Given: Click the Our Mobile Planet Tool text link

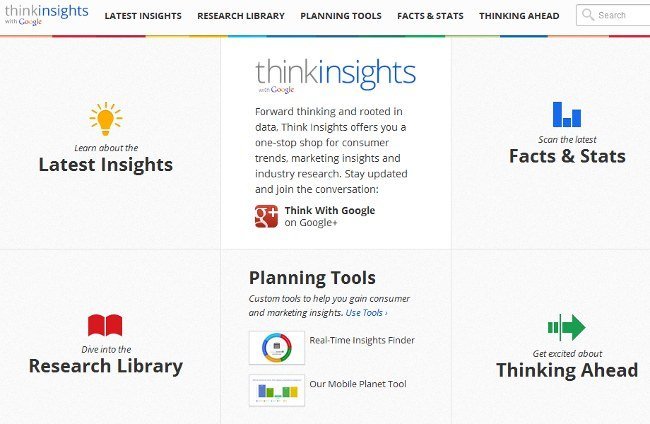Looking at the screenshot, I should click(x=357, y=383).
